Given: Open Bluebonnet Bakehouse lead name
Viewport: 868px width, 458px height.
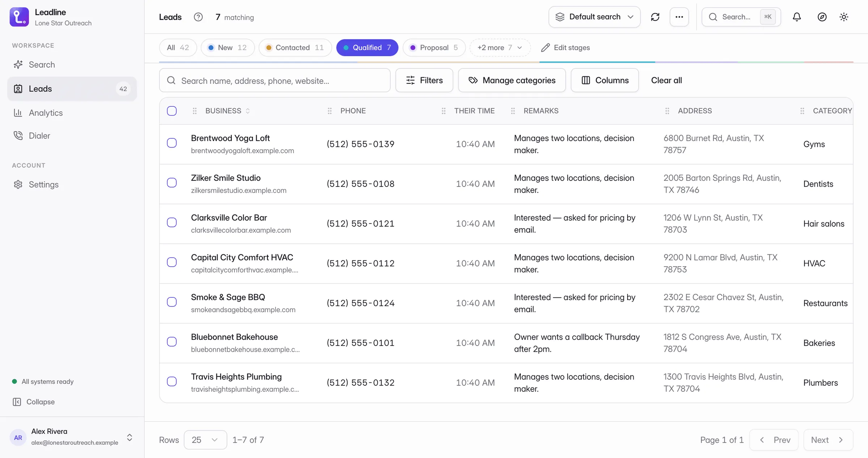Looking at the screenshot, I should click(234, 337).
